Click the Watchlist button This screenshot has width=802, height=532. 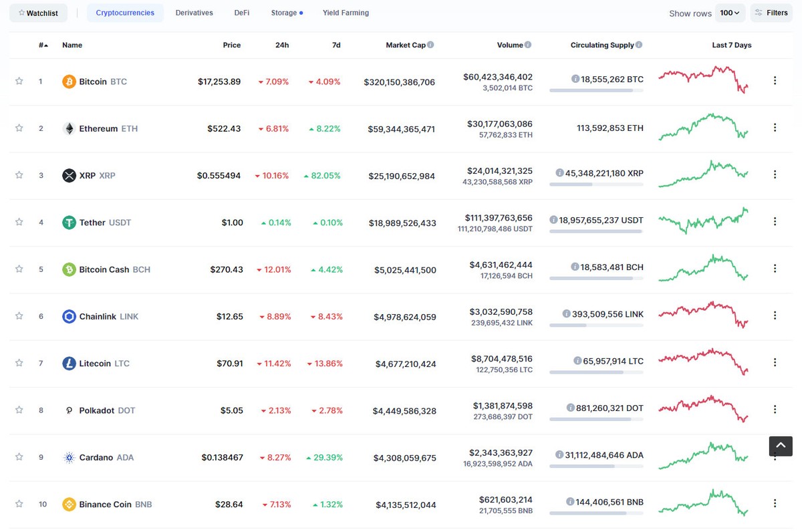coord(38,12)
